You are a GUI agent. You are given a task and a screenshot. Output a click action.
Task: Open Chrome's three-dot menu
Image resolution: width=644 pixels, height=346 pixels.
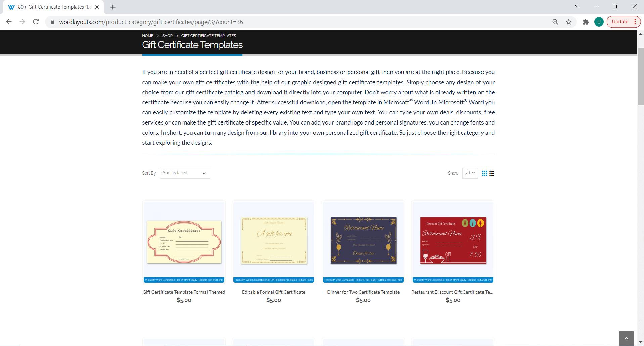click(x=635, y=22)
